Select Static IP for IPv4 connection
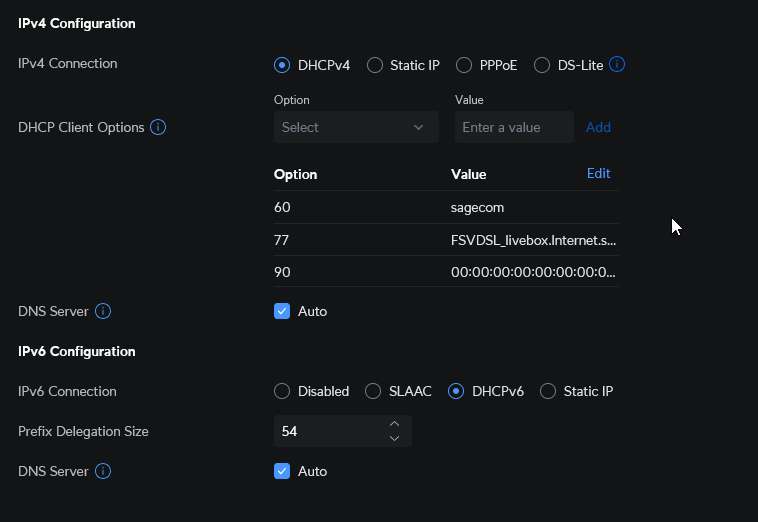This screenshot has width=758, height=522. coord(375,65)
